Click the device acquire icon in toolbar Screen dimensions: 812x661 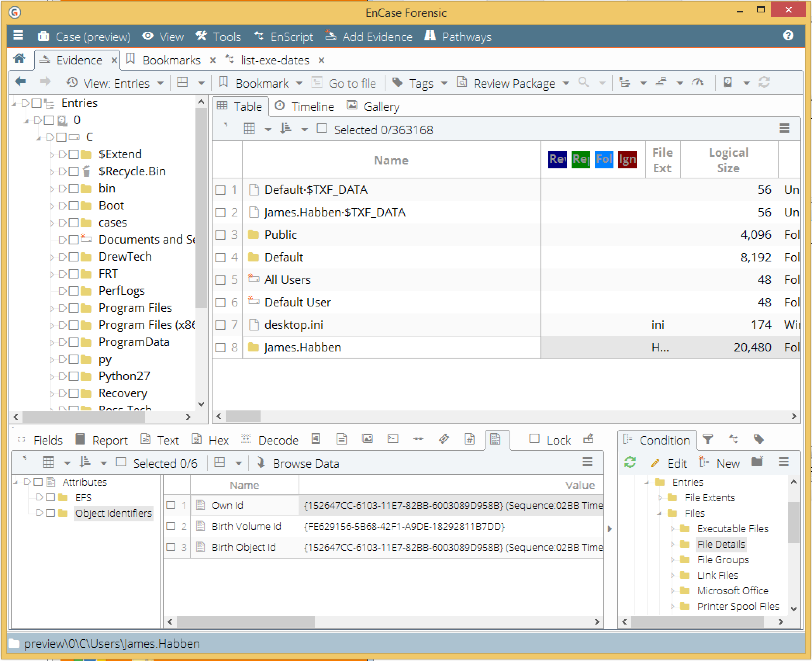tap(728, 82)
